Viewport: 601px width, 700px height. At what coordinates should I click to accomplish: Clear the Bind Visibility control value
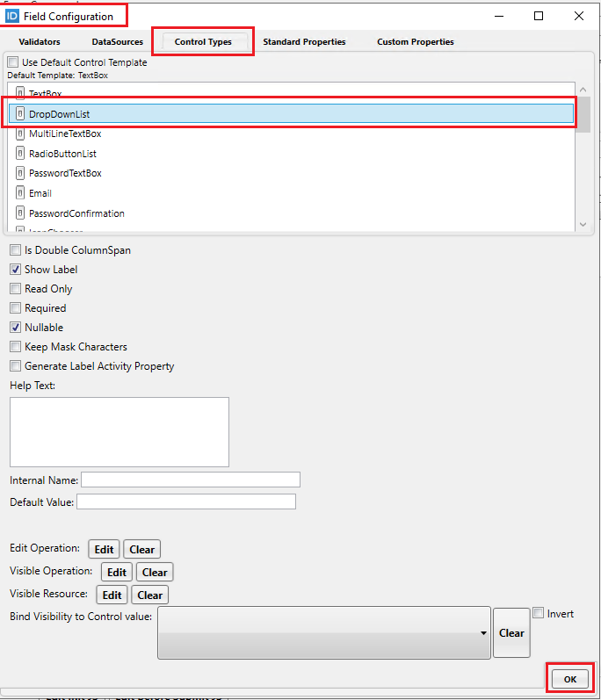(511, 632)
